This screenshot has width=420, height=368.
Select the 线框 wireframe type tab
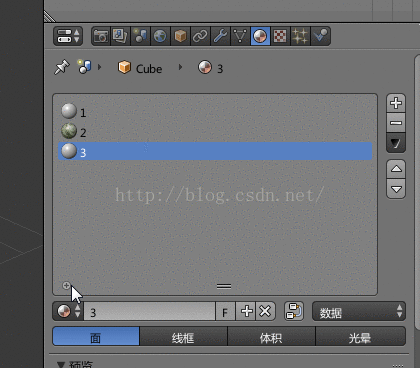click(183, 336)
